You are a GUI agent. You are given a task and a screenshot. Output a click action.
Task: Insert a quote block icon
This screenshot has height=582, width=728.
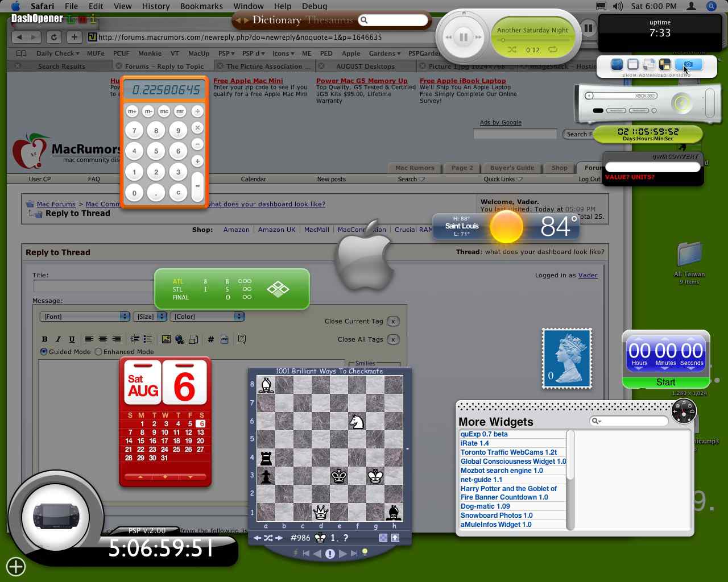tap(242, 339)
